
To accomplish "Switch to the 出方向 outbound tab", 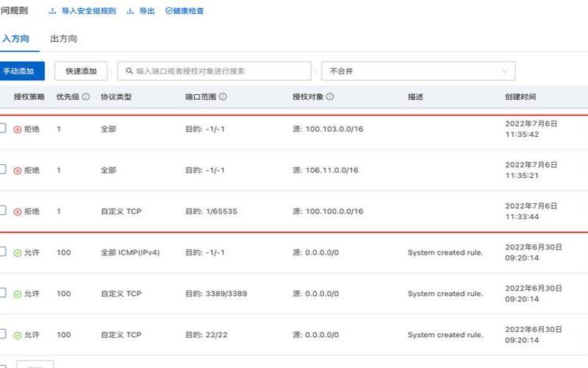I will (x=63, y=39).
